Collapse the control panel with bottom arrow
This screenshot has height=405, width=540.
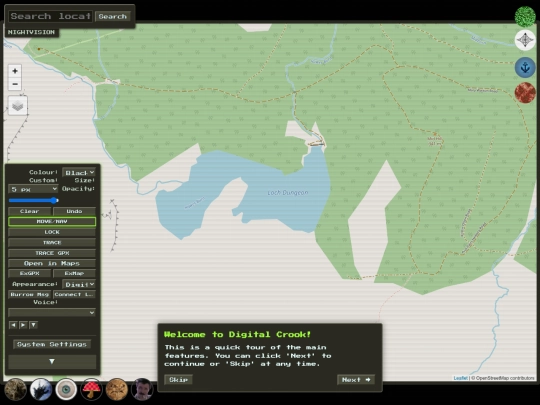(x=52, y=361)
